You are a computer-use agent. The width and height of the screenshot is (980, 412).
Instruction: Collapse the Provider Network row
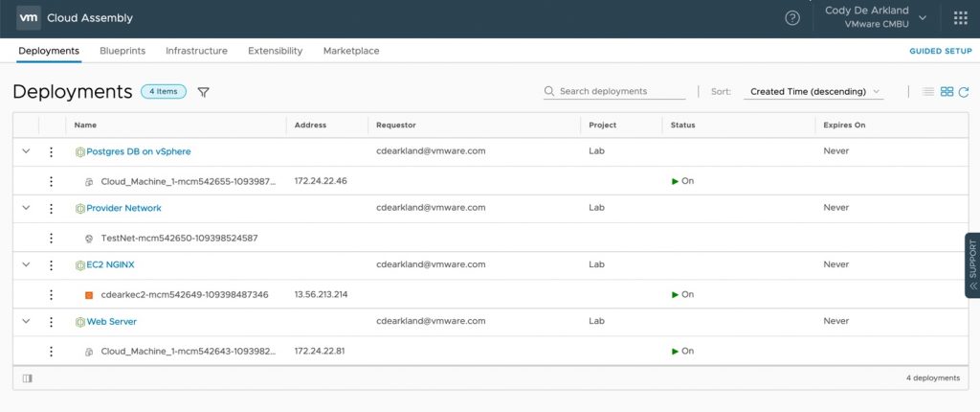[26, 208]
